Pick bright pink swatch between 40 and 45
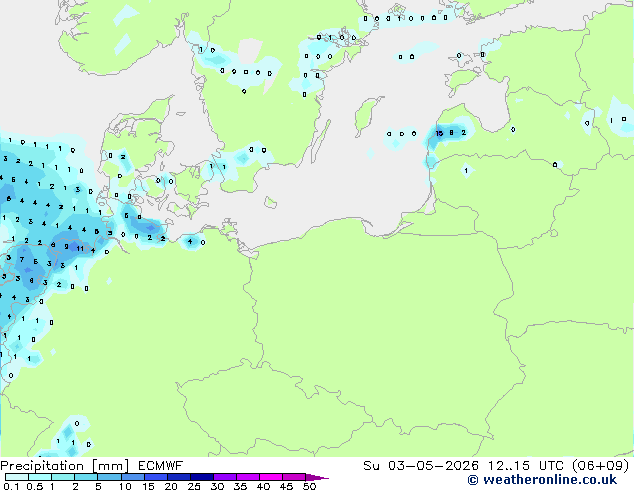 coord(271,477)
